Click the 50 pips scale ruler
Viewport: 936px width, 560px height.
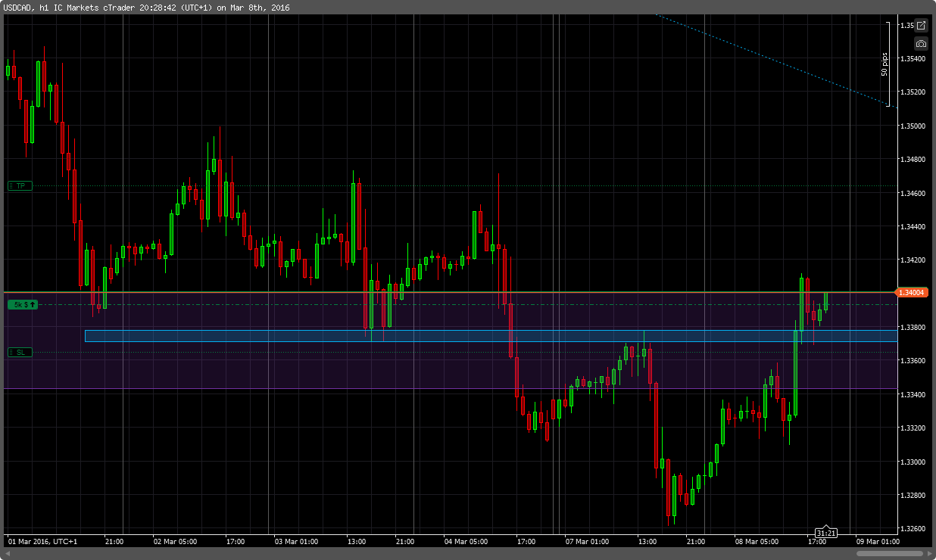[886, 64]
